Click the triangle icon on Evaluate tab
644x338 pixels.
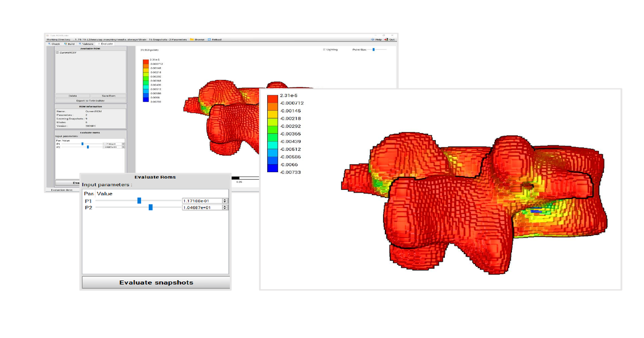click(99, 43)
